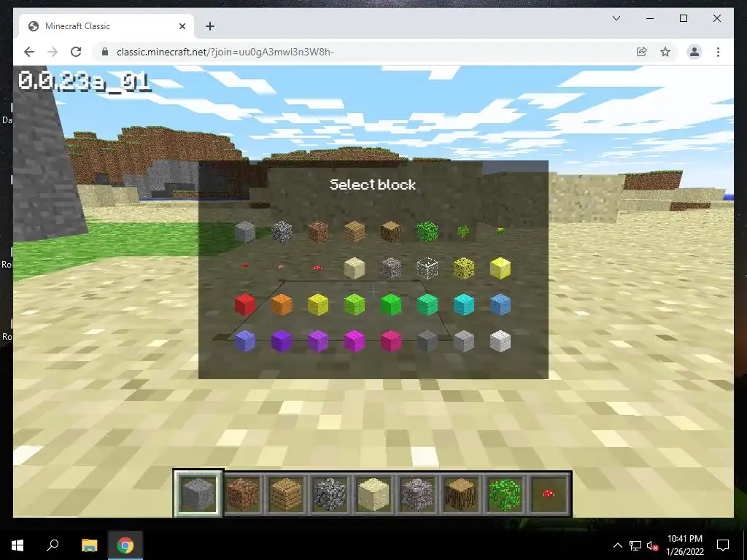The height and width of the screenshot is (560, 747).
Task: Open Chrome's three-dot menu
Action: [x=718, y=52]
